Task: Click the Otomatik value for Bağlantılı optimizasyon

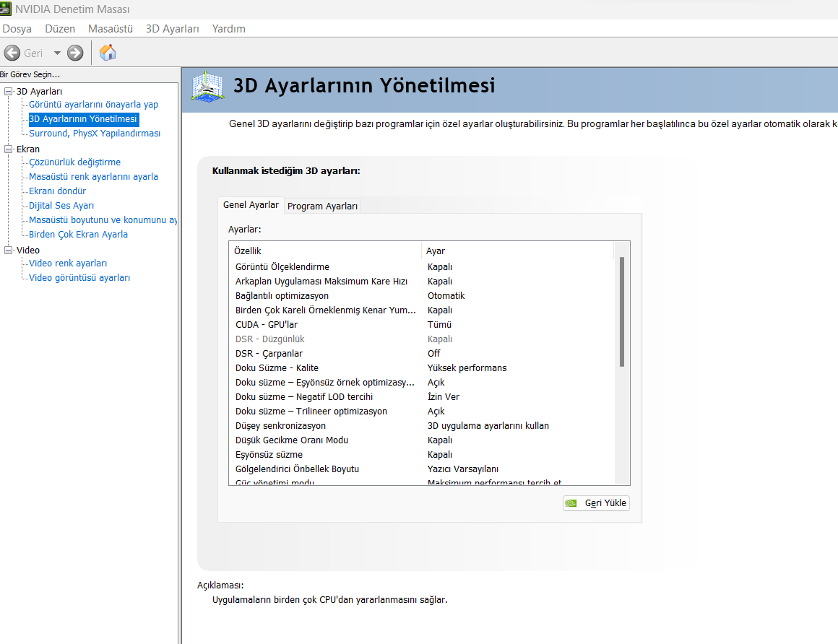Action: pos(446,296)
